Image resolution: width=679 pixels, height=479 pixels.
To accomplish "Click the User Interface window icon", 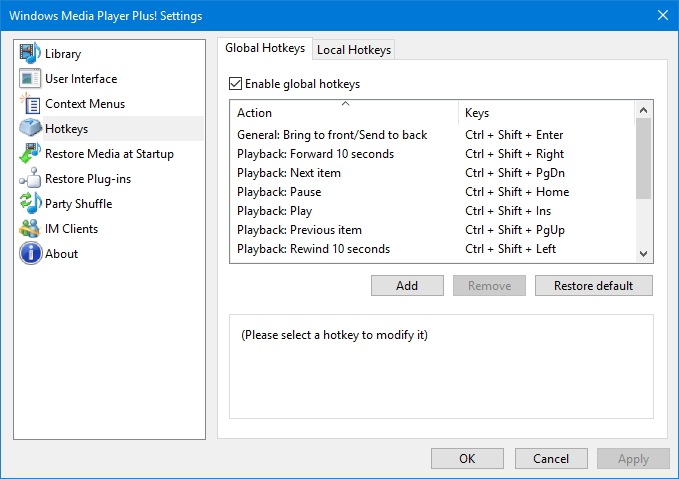I will pos(30,78).
